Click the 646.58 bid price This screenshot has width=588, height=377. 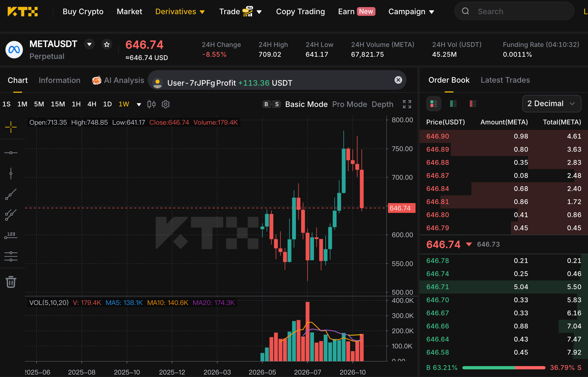(x=437, y=352)
